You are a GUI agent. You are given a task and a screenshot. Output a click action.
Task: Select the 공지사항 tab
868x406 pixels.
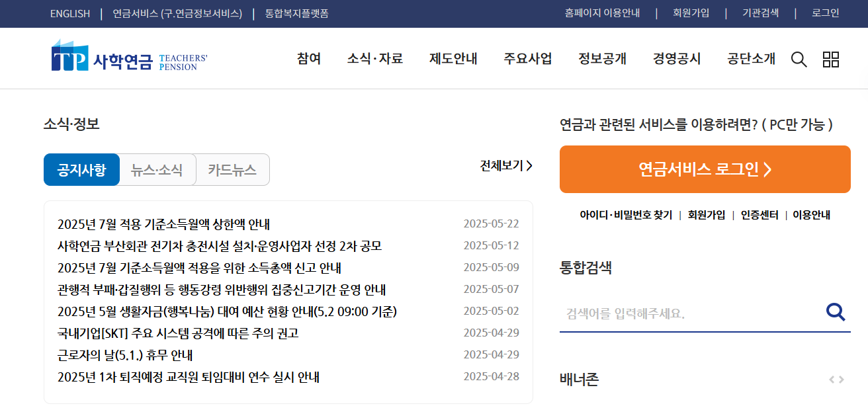point(81,169)
